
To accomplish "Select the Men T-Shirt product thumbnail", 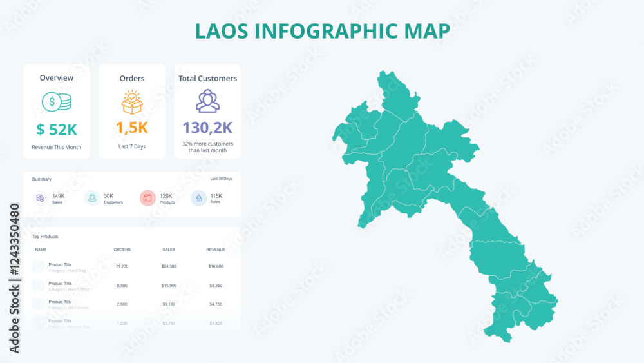I will click(38, 286).
